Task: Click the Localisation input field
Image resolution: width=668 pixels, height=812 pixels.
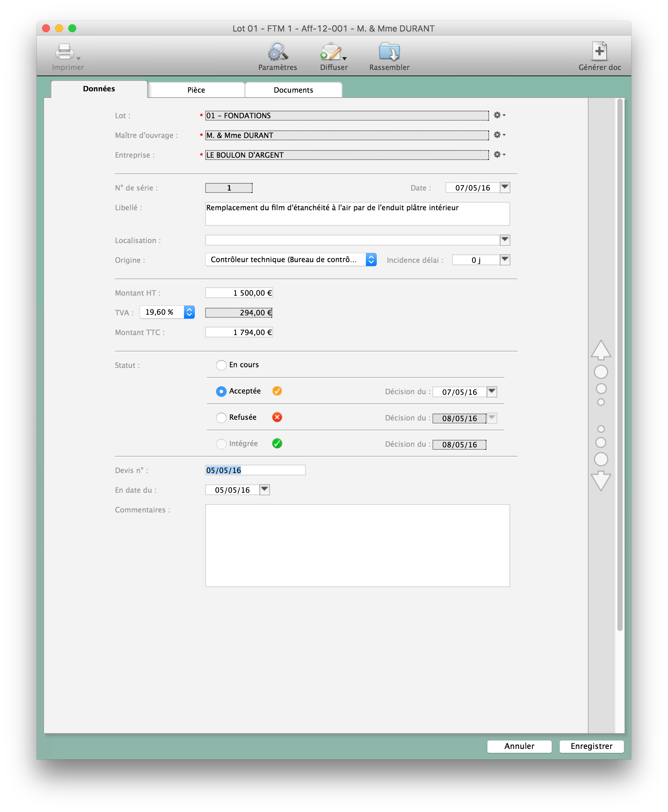Action: click(x=352, y=240)
